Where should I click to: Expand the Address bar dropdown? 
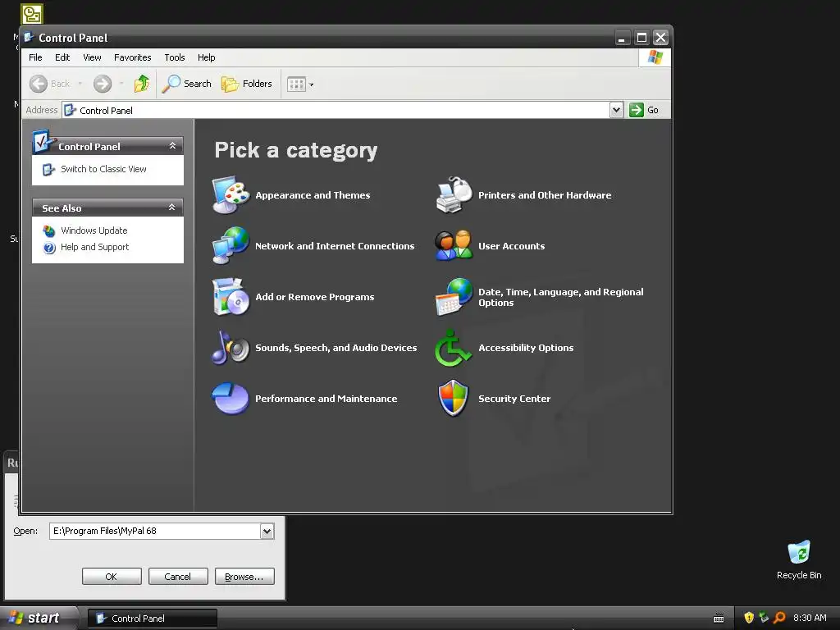click(x=616, y=110)
